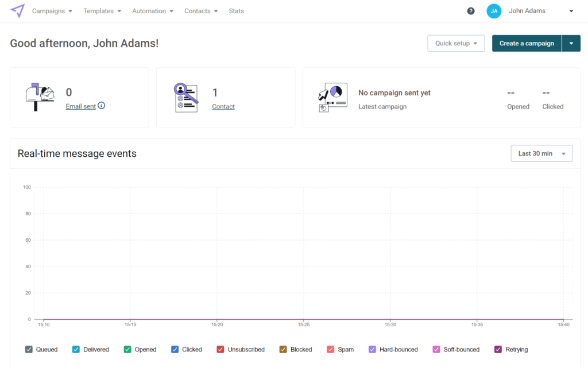Expand the Quick setup dropdown

click(x=456, y=43)
